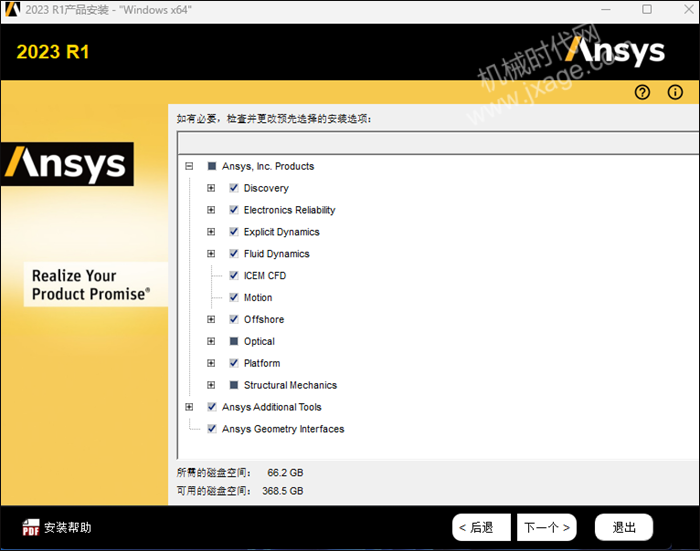Uncheck the Discovery checkbox
The image size is (700, 551).
[234, 188]
